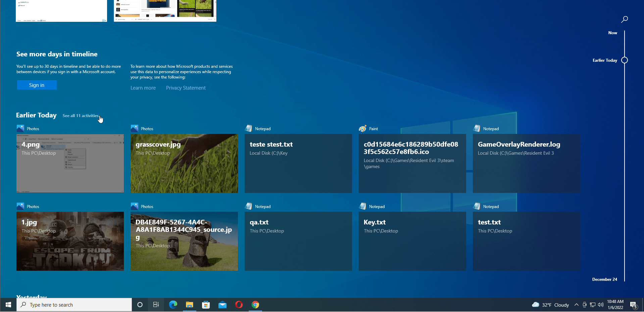The height and width of the screenshot is (312, 644).
Task: Click the Sign in button
Action: point(37,85)
